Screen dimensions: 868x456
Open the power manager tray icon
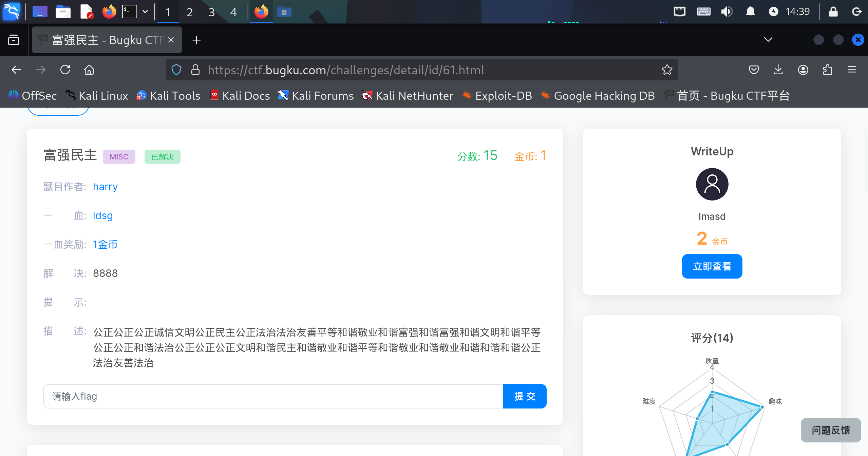coord(773,12)
